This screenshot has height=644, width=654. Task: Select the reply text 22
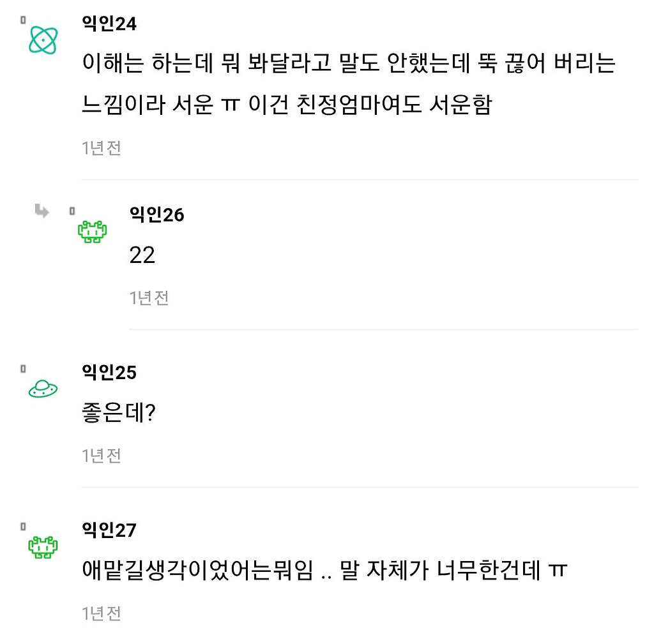[142, 255]
